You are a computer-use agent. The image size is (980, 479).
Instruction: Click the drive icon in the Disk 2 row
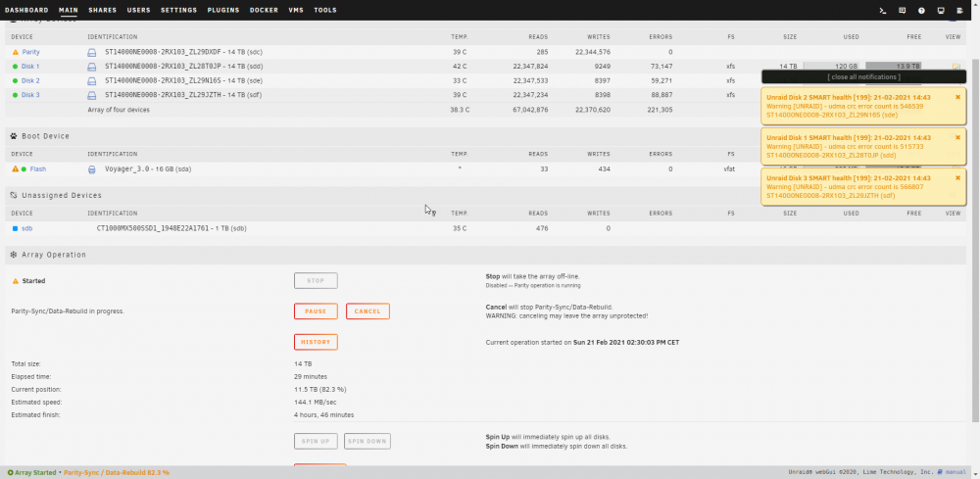point(92,80)
